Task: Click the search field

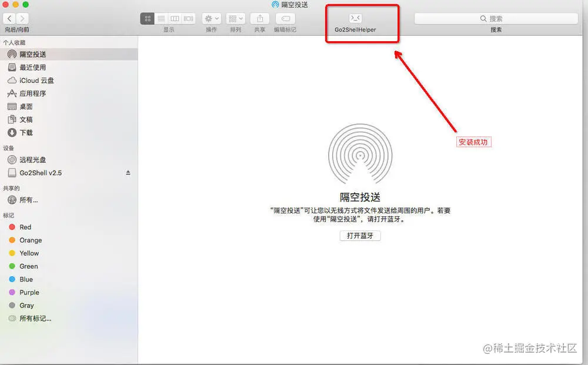Action: pyautogui.click(x=496, y=18)
